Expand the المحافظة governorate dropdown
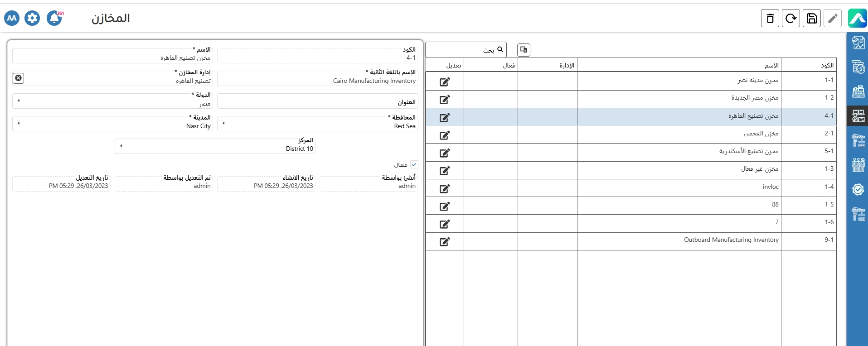The height and width of the screenshot is (346, 868). coord(223,123)
